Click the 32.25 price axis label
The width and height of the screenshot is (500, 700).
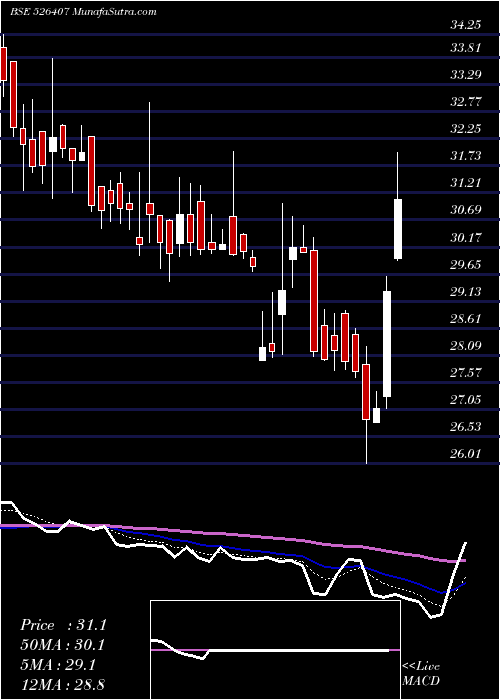(x=465, y=129)
